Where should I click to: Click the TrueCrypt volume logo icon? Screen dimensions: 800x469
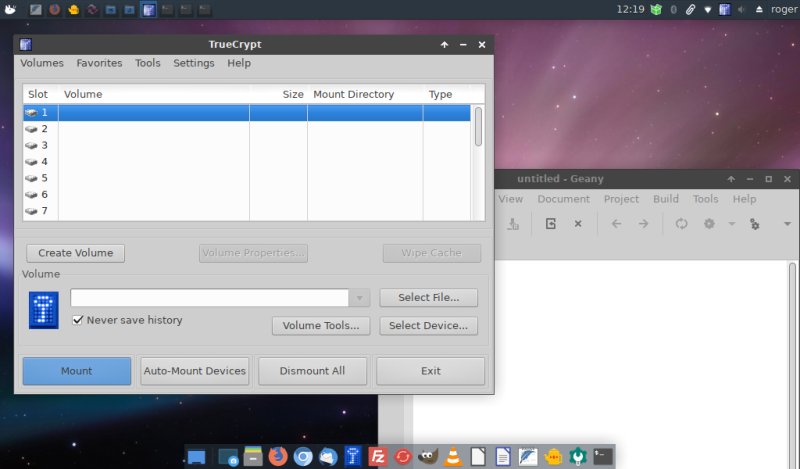[44, 310]
